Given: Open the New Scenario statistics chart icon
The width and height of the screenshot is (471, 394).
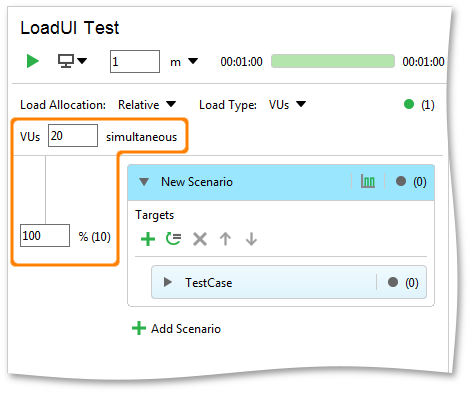Looking at the screenshot, I should 368,182.
